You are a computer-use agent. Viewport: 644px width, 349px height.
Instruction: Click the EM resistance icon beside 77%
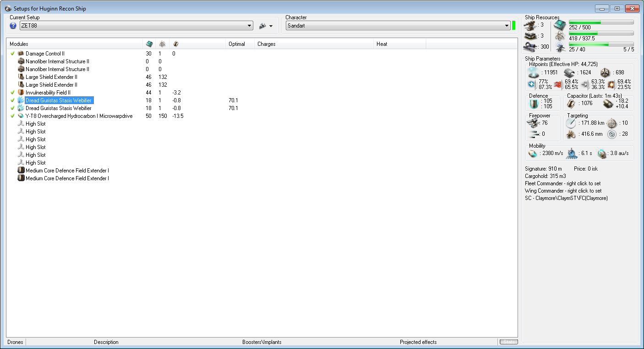[x=532, y=84]
